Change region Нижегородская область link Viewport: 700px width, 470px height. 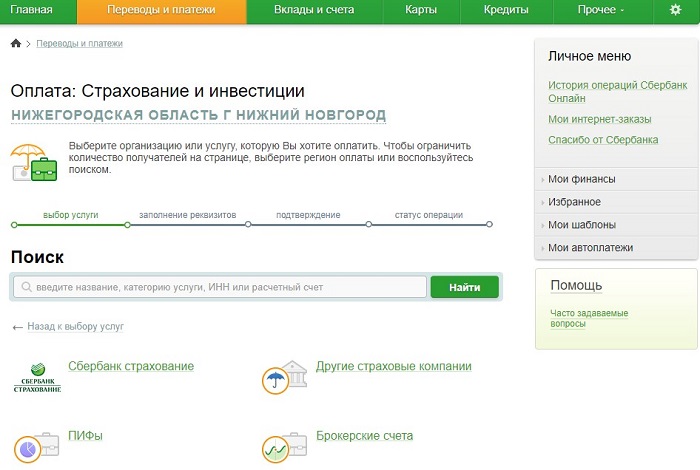coord(198,115)
